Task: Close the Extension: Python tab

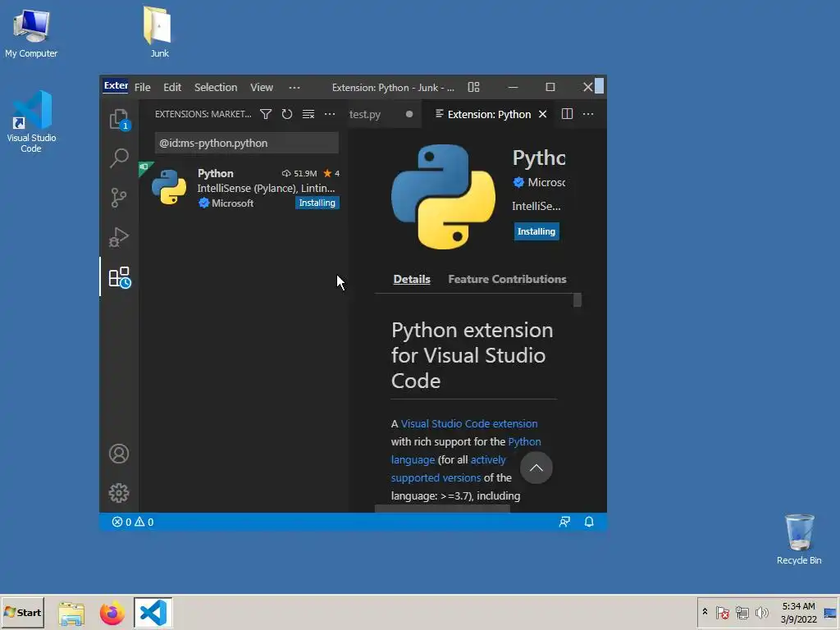Action: coord(543,114)
